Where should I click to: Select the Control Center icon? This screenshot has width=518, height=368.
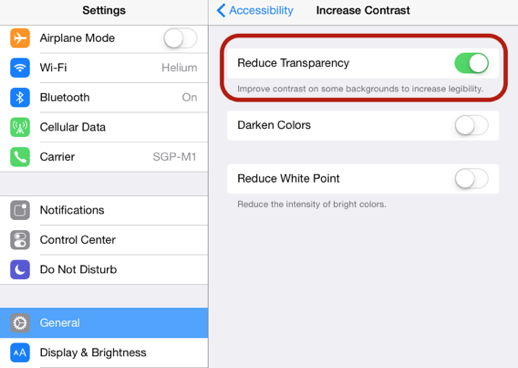click(x=20, y=240)
